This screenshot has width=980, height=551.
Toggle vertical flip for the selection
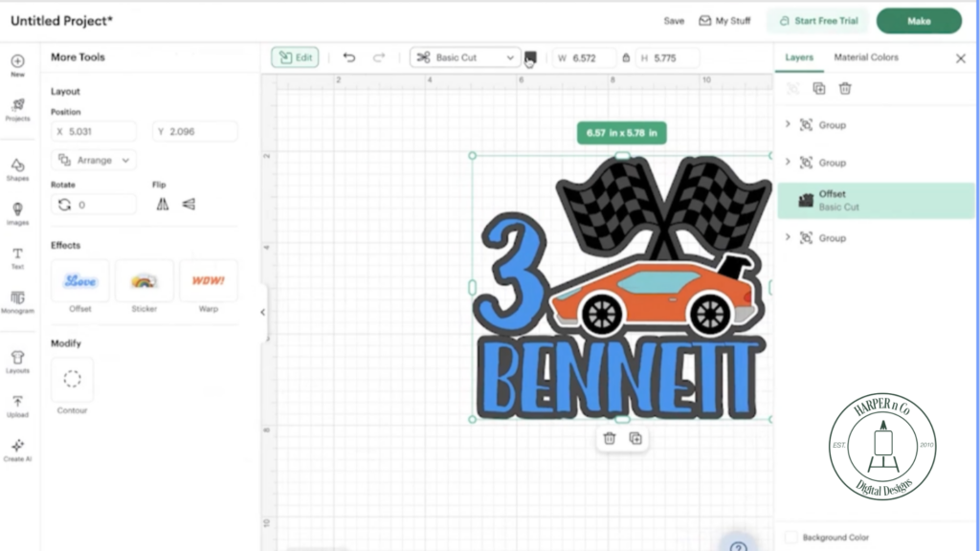pyautogui.click(x=188, y=203)
